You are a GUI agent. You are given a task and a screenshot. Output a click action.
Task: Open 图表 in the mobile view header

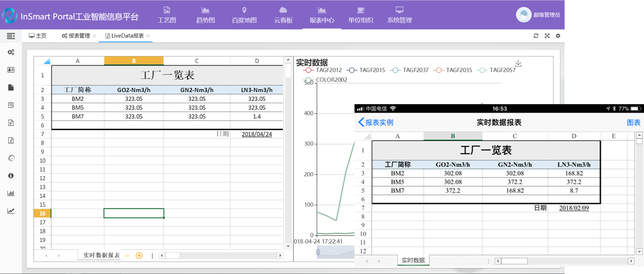634,122
